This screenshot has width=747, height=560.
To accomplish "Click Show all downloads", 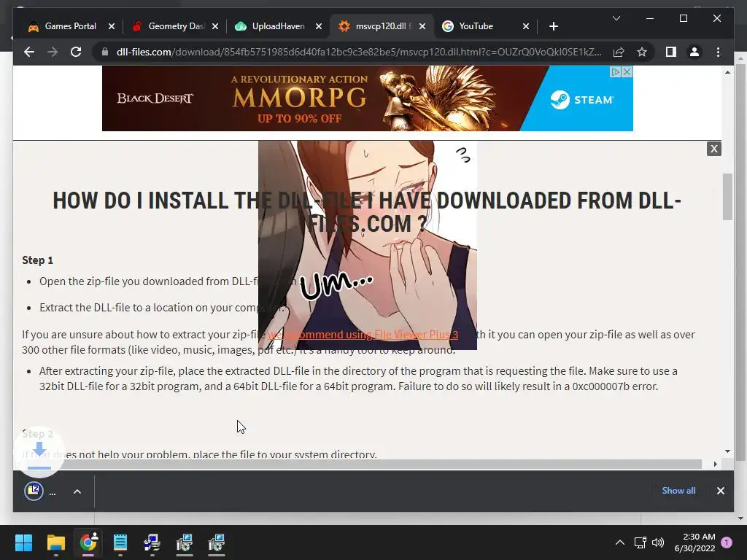I will pyautogui.click(x=678, y=491).
